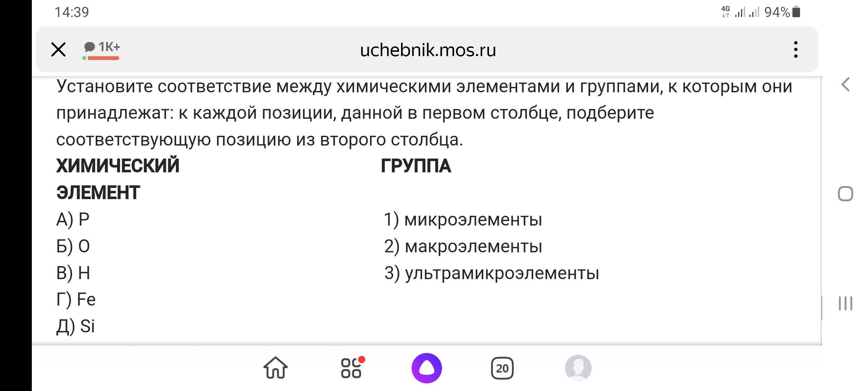Choose group 3) ультрамикроэлементы
The height and width of the screenshot is (391, 868).
tap(492, 273)
